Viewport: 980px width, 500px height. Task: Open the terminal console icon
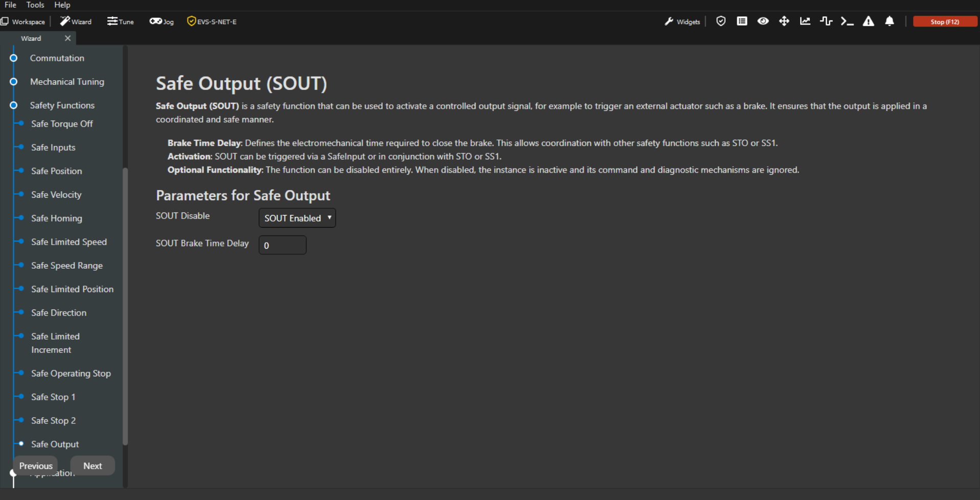pos(847,21)
